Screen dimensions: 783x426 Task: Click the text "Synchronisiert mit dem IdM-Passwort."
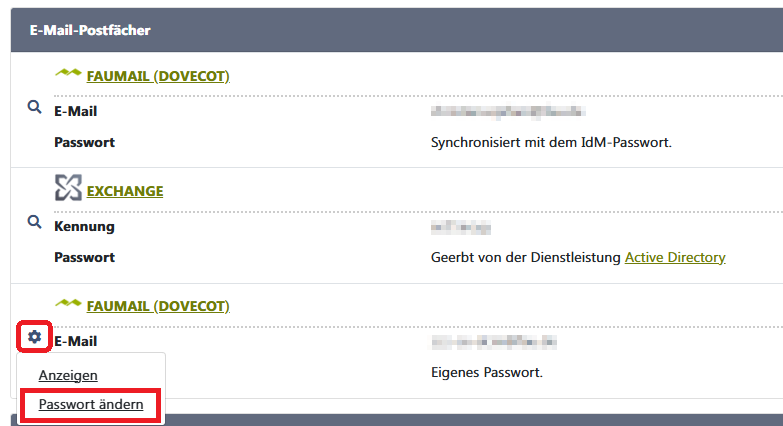point(551,142)
